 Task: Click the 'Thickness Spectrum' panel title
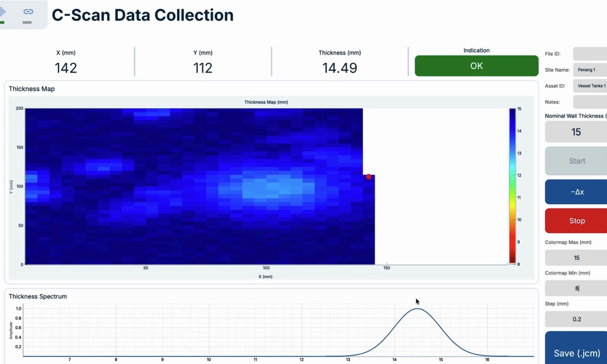[x=37, y=296]
